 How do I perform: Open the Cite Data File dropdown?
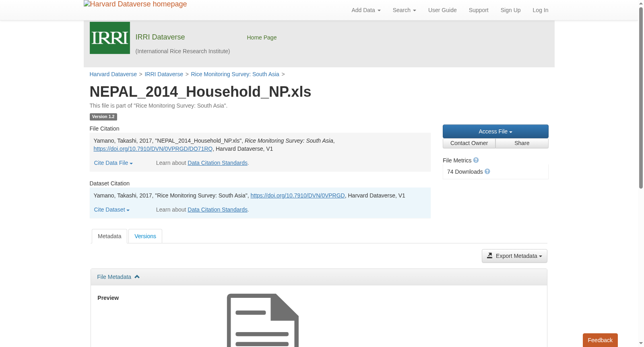tap(114, 163)
